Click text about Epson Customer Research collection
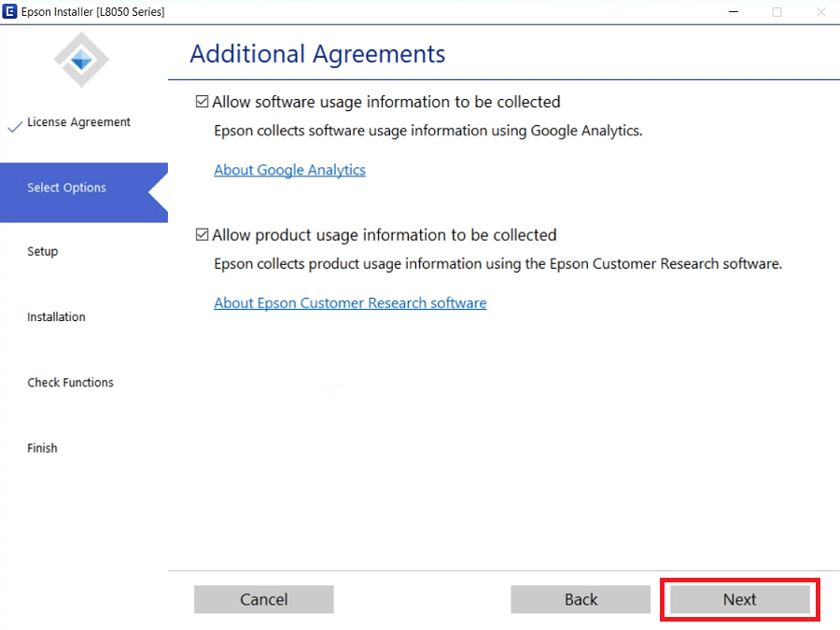 (498, 263)
